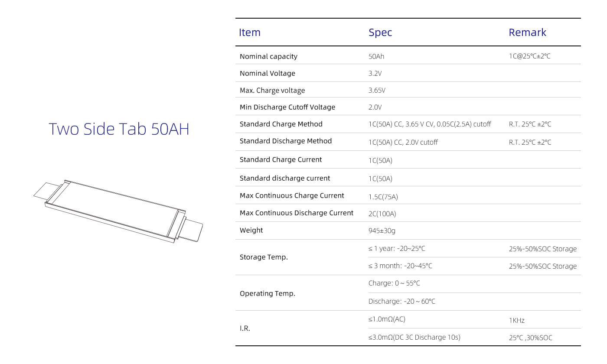Screen dimensions: 607x364
Task: Select the "Spec" column header
Action: pos(380,32)
